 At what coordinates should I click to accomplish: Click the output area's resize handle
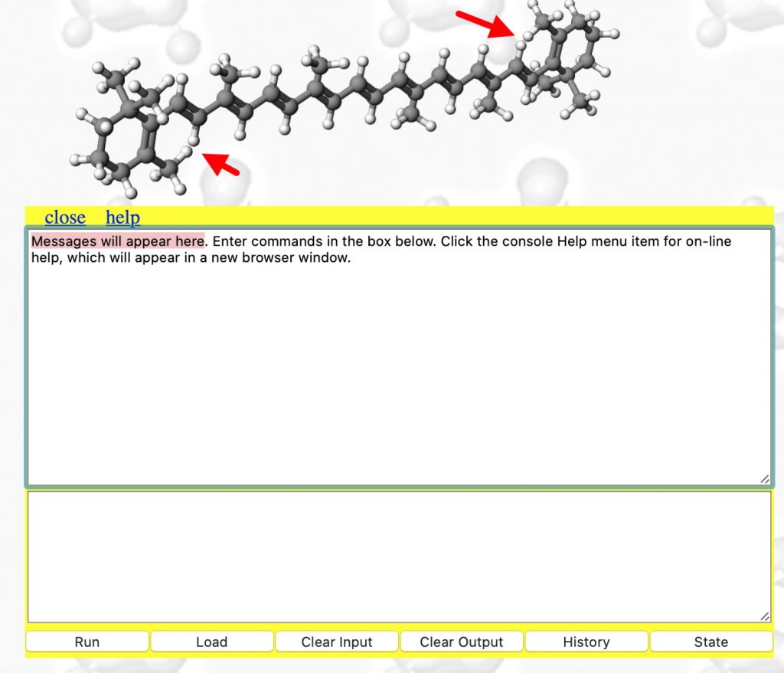click(x=764, y=479)
